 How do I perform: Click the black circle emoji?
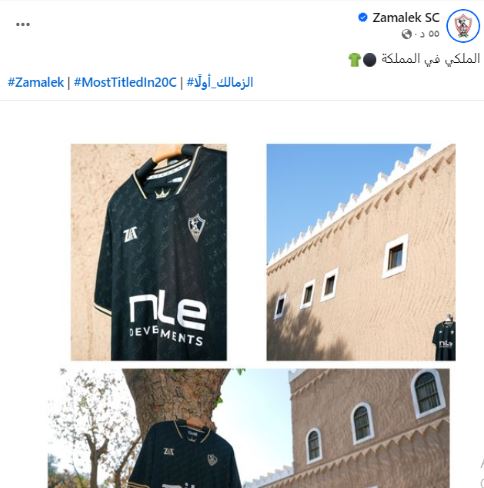click(x=369, y=60)
